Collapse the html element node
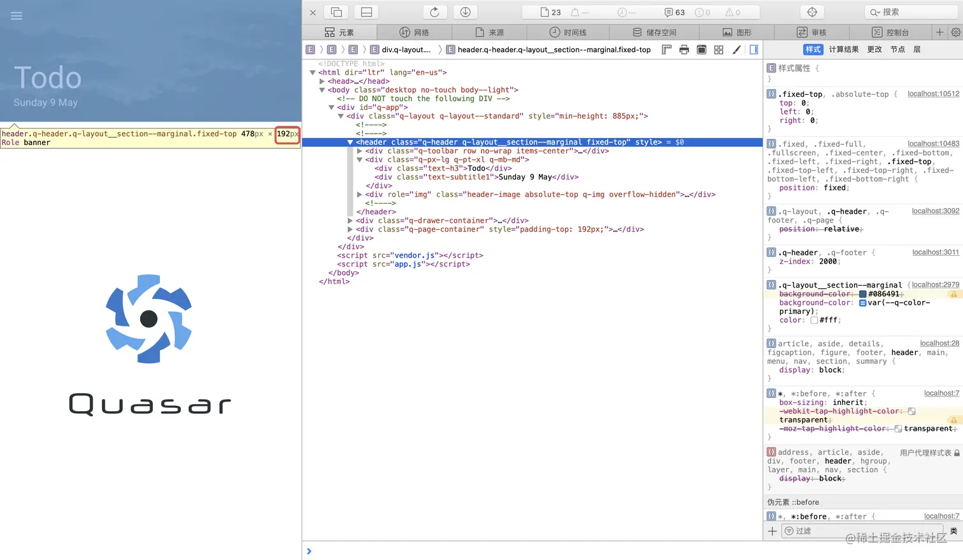963x560 pixels. 313,73
